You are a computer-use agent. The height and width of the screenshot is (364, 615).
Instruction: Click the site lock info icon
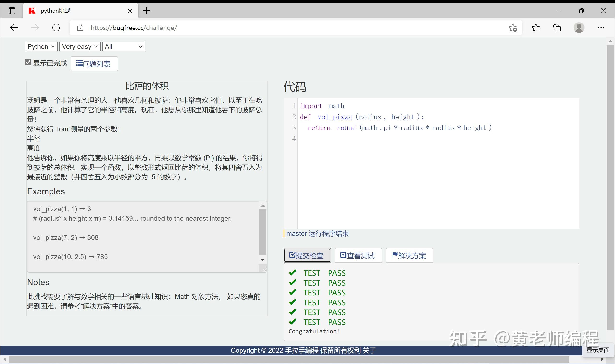[80, 28]
